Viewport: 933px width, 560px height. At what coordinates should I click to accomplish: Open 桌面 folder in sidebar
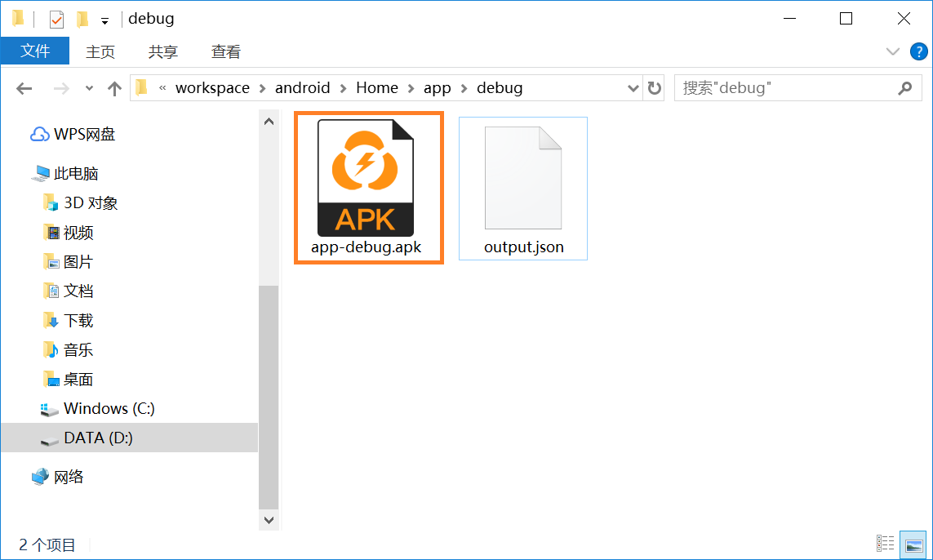[x=69, y=379]
